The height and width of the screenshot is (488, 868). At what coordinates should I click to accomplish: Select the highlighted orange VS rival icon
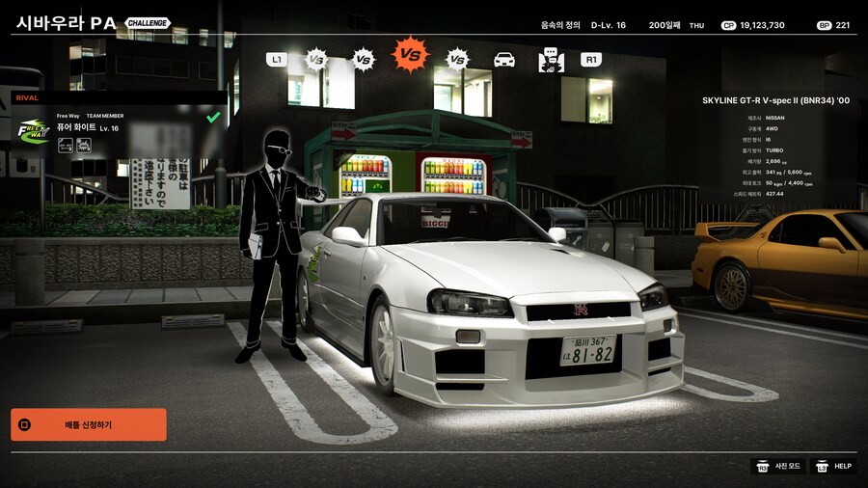click(410, 56)
